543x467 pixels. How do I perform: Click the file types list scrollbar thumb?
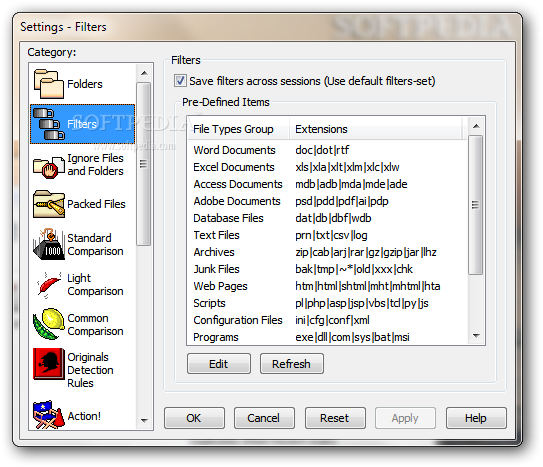[x=476, y=205]
